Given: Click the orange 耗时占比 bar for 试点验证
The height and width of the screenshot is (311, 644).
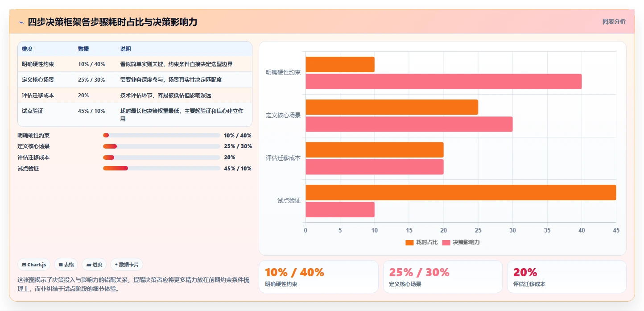Looking at the screenshot, I should click(461, 192).
